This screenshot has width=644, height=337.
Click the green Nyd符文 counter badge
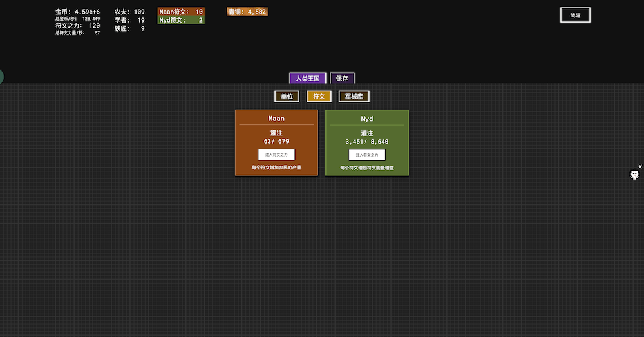[x=181, y=20]
